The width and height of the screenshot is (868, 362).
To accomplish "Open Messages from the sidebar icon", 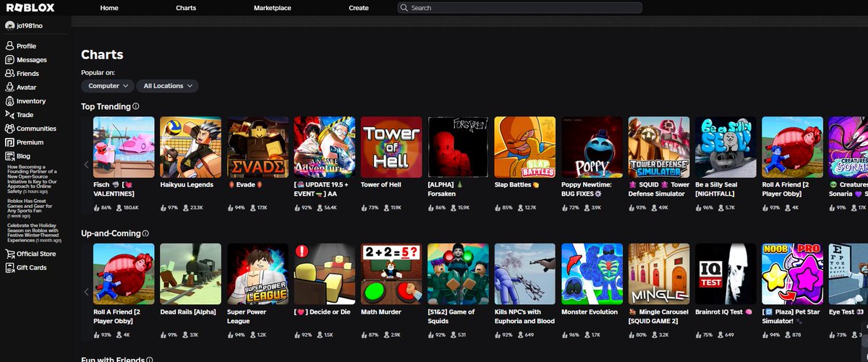I will point(9,60).
